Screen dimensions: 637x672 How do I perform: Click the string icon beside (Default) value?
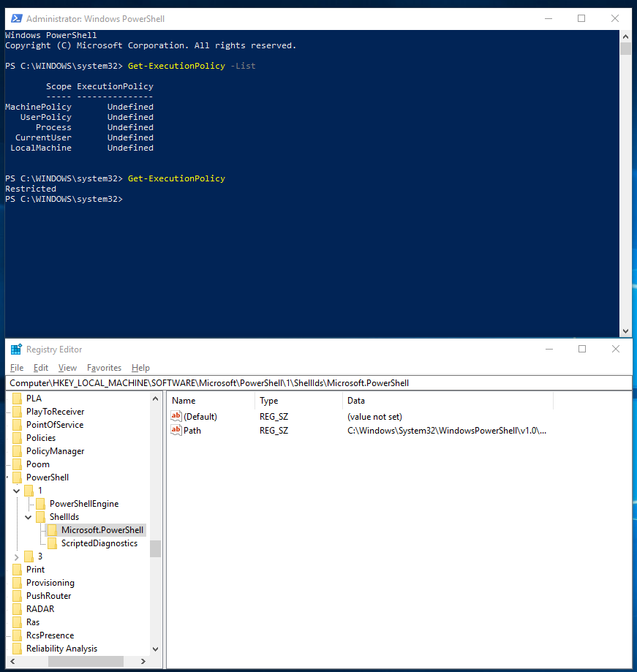pos(176,416)
